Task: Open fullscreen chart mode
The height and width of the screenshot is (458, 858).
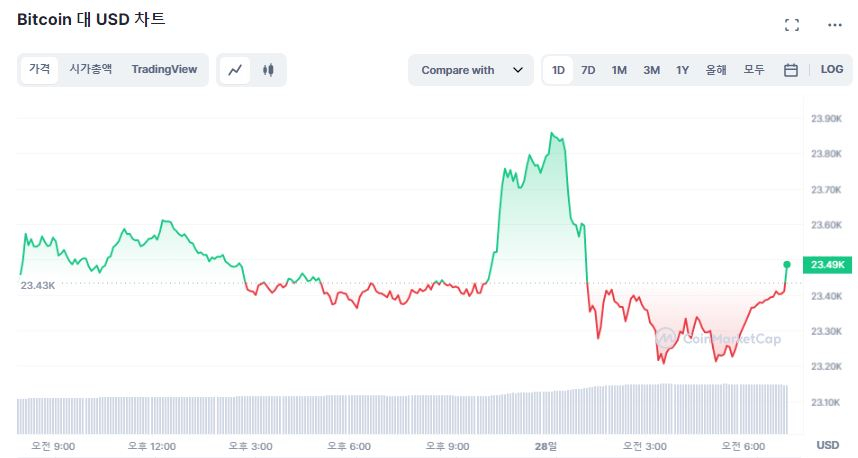Action: point(792,25)
